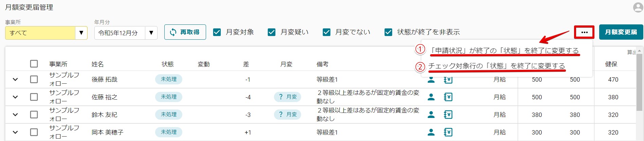Open person icon for 後藤 拓哉 row
The width and height of the screenshot is (644, 141).
pyautogui.click(x=431, y=80)
